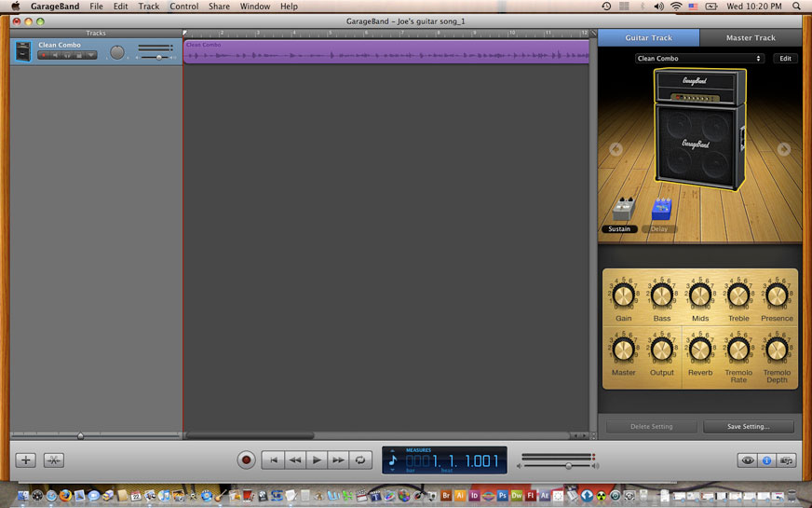Toggle the cycle loop button
The image size is (812, 508).
pos(361,460)
